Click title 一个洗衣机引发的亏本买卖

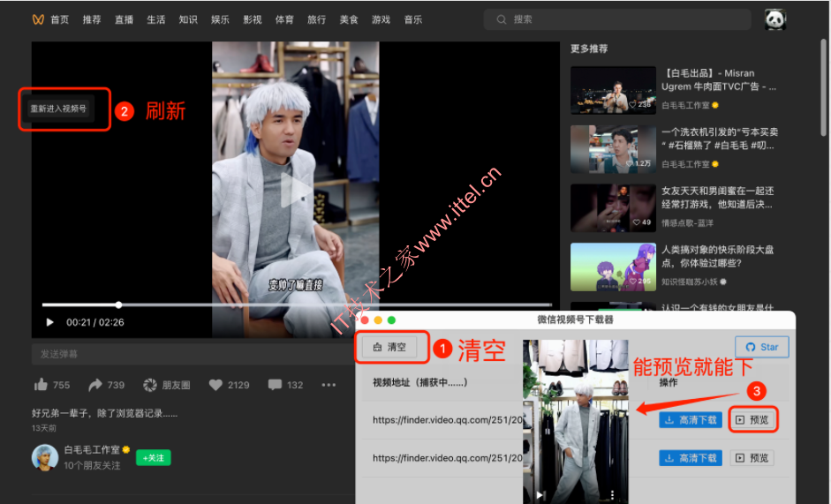tap(719, 139)
